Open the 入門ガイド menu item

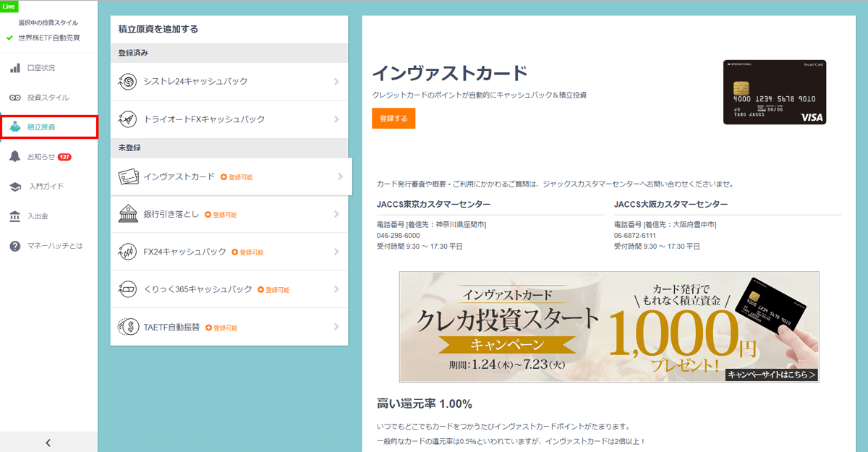48,187
